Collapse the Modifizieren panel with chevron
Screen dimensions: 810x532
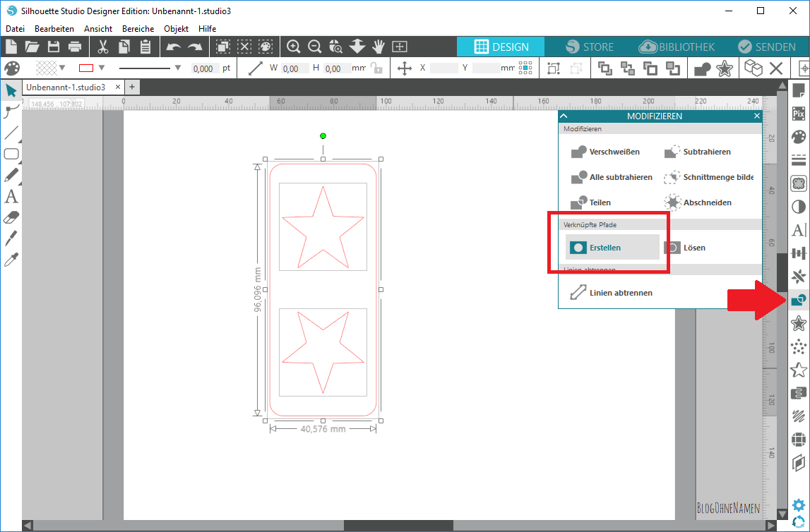(564, 116)
